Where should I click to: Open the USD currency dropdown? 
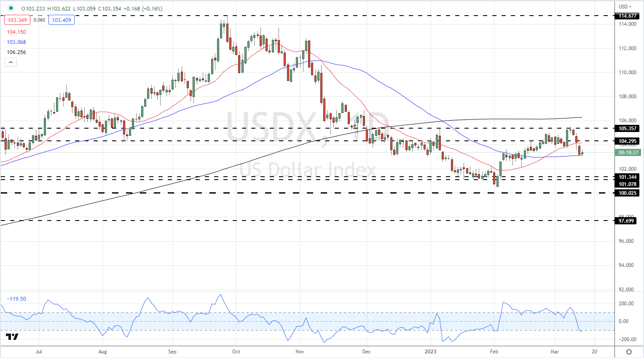pyautogui.click(x=625, y=6)
